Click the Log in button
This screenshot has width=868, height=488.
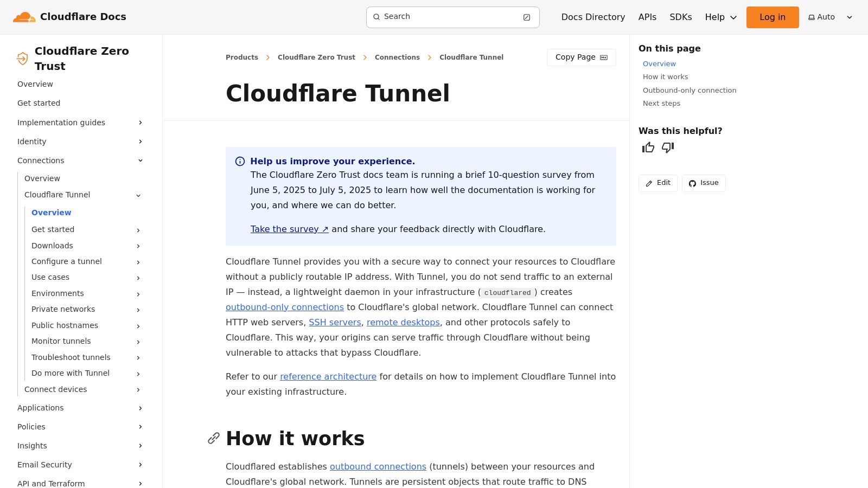tap(773, 17)
